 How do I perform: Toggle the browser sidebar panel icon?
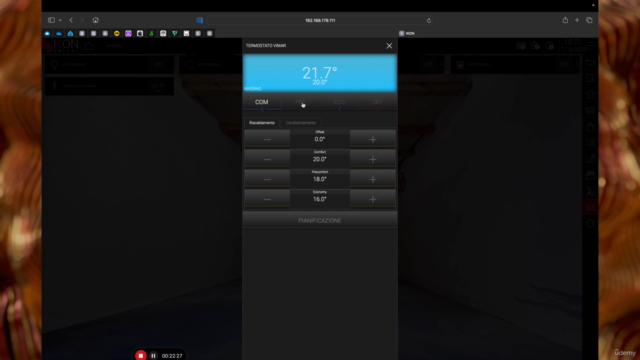[x=51, y=20]
